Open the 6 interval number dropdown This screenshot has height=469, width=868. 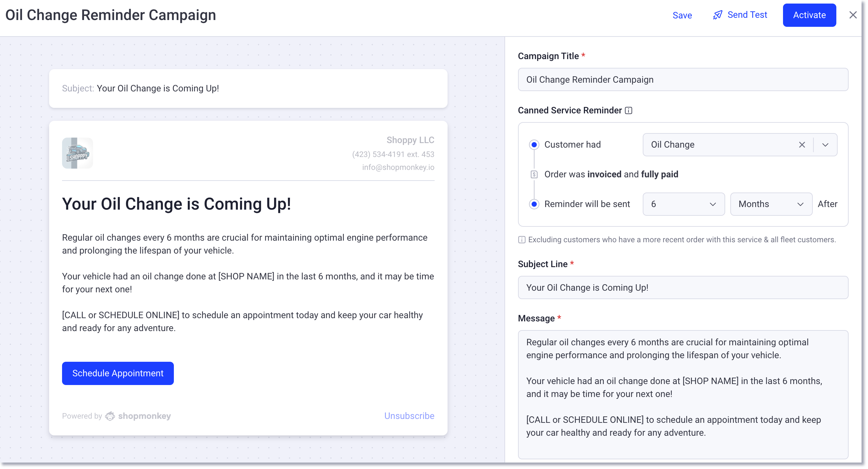tap(683, 204)
